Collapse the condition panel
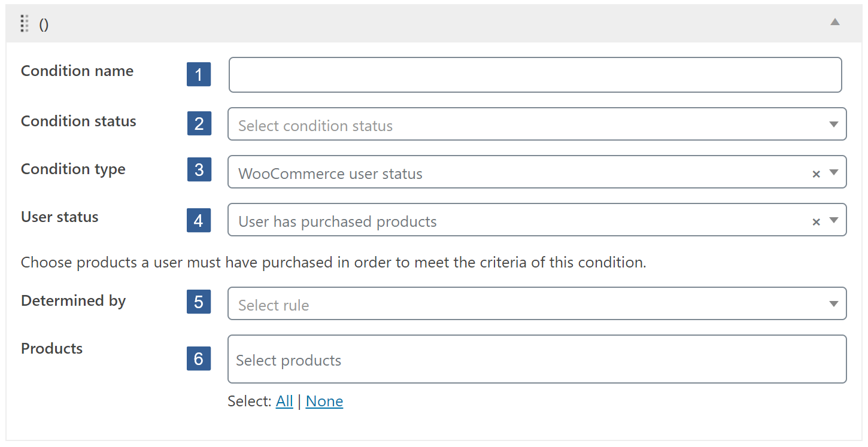Viewport: 868px width, 447px height. (x=836, y=22)
